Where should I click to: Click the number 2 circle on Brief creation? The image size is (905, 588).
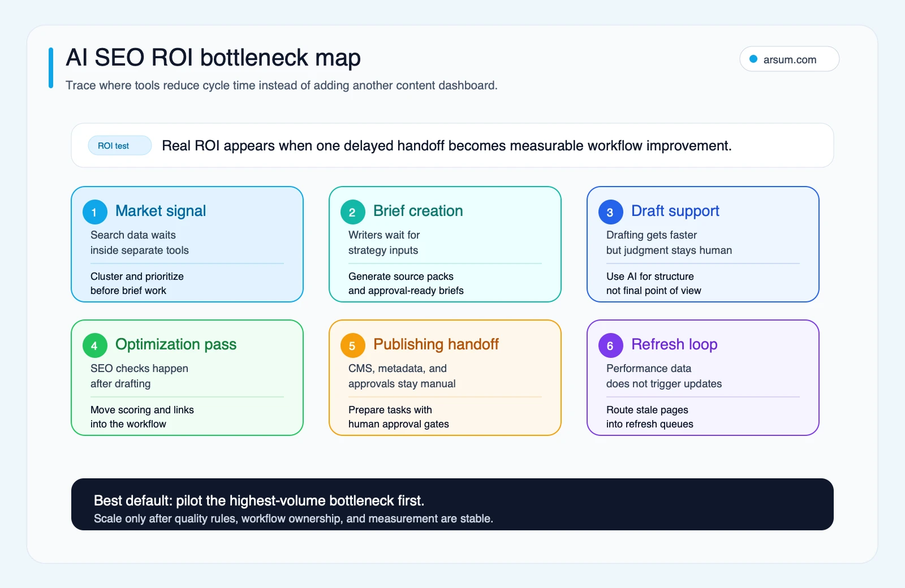[x=352, y=212]
